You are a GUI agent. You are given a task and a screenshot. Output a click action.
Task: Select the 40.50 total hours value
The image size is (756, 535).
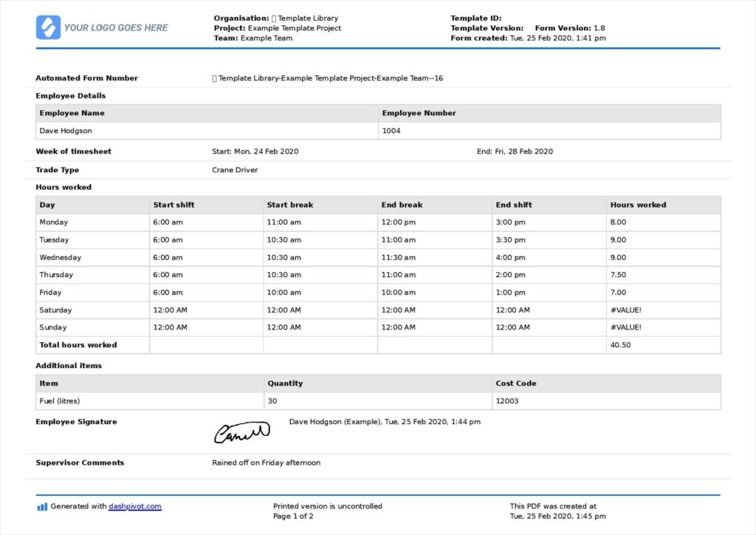621,344
